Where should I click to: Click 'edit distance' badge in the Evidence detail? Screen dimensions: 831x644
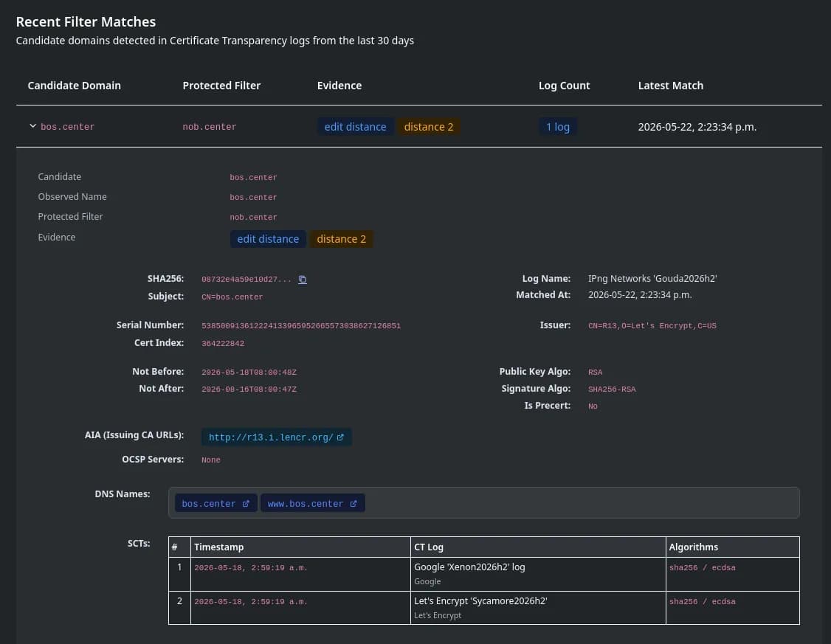(268, 239)
